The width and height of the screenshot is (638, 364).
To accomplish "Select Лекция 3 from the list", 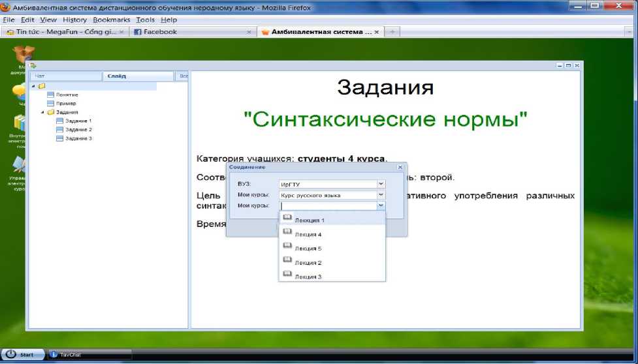I will click(332, 275).
